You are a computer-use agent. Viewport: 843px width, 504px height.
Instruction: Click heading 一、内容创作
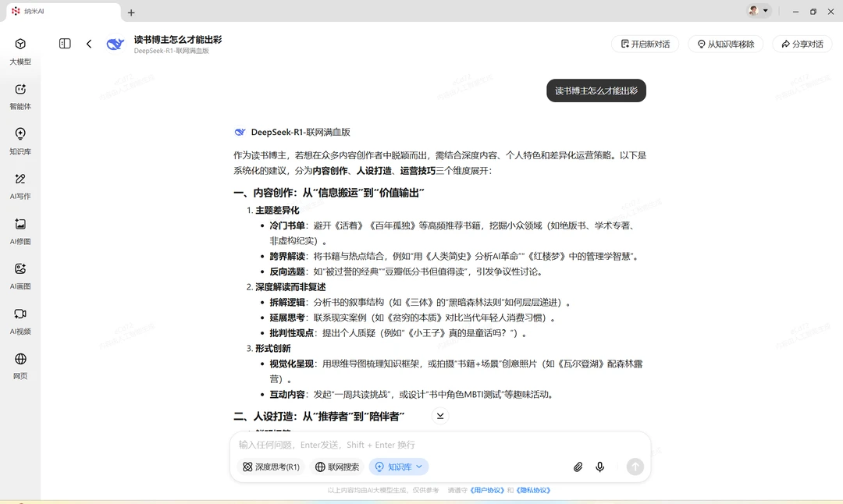pyautogui.click(x=329, y=193)
